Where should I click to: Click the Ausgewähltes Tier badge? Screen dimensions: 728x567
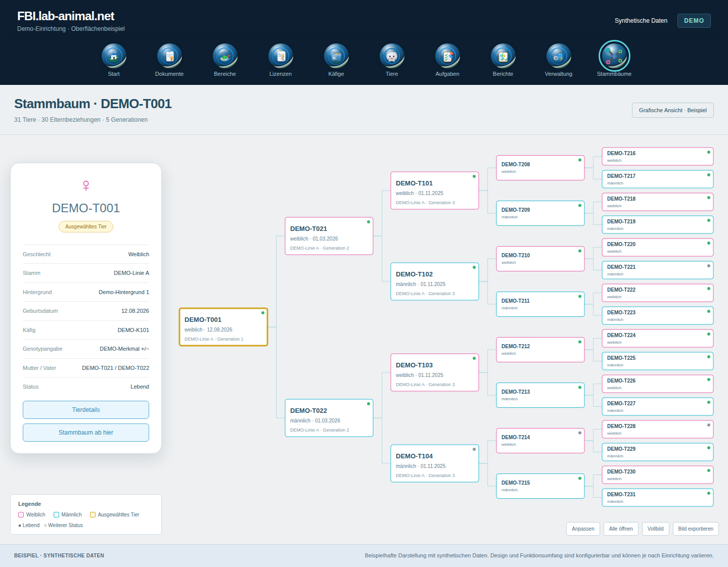click(x=86, y=227)
